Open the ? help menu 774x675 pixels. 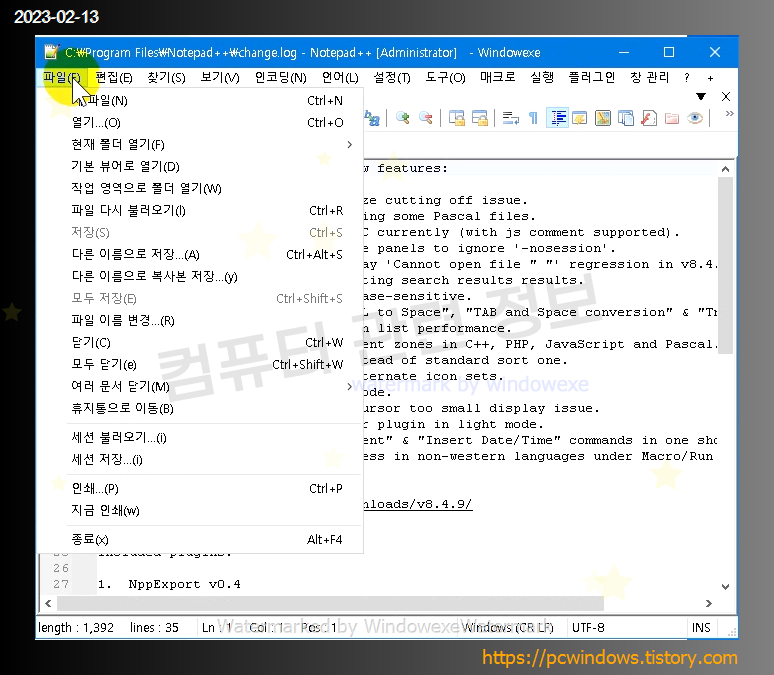[x=687, y=78]
